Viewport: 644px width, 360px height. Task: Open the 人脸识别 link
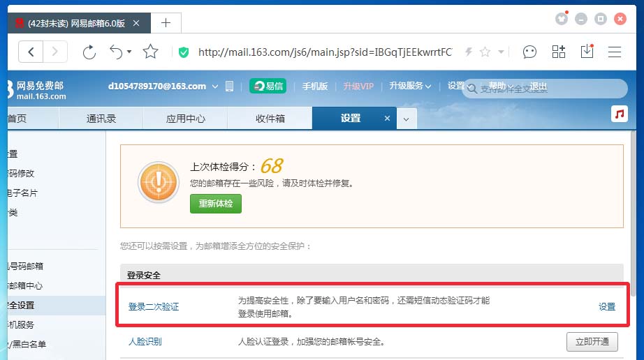145,342
